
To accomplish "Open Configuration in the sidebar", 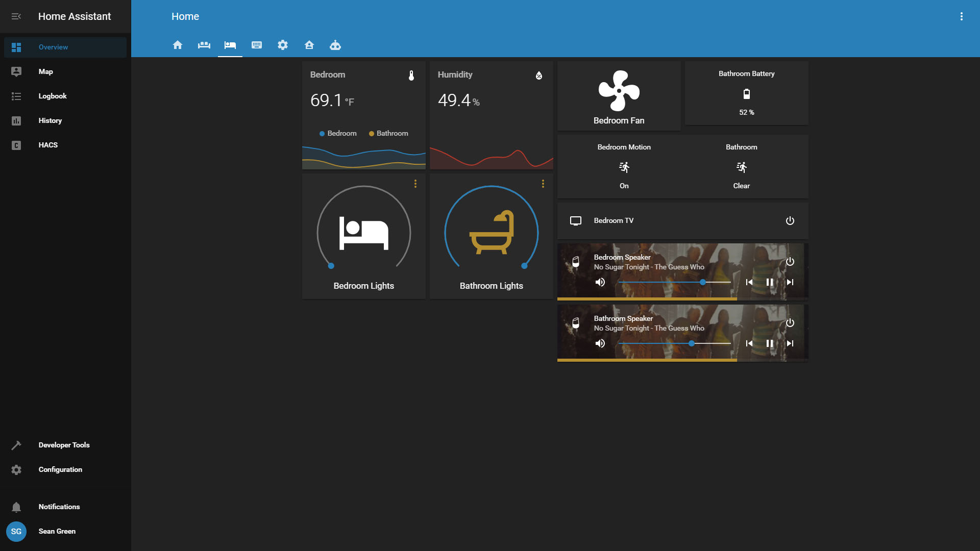I will click(65, 469).
